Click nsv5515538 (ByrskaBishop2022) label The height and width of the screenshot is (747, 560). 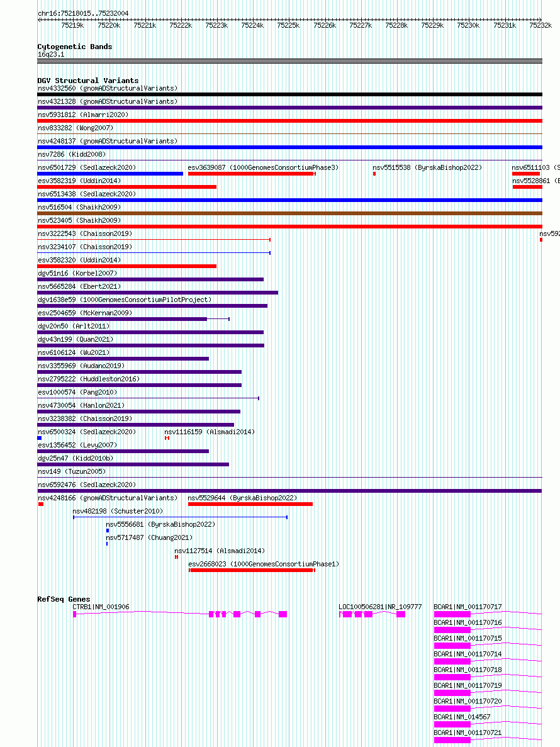427,167
